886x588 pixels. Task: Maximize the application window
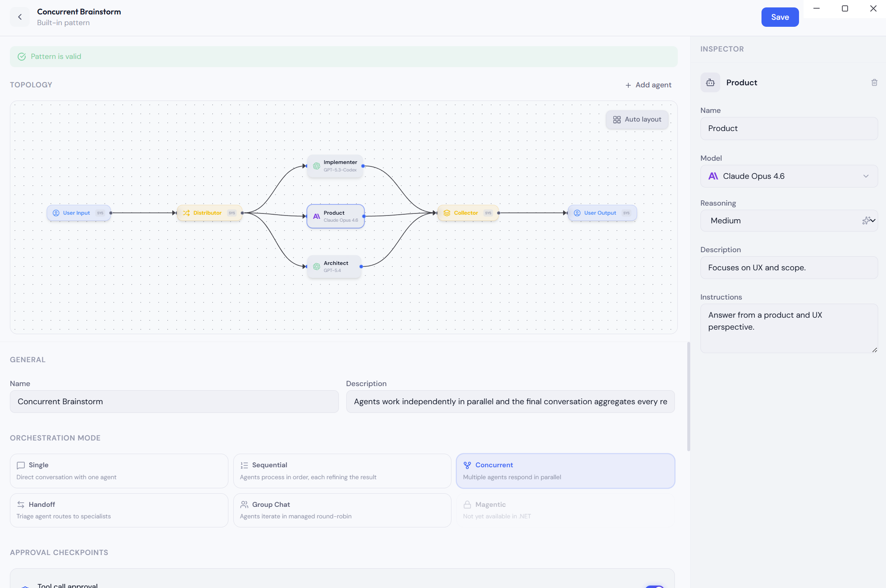point(845,8)
